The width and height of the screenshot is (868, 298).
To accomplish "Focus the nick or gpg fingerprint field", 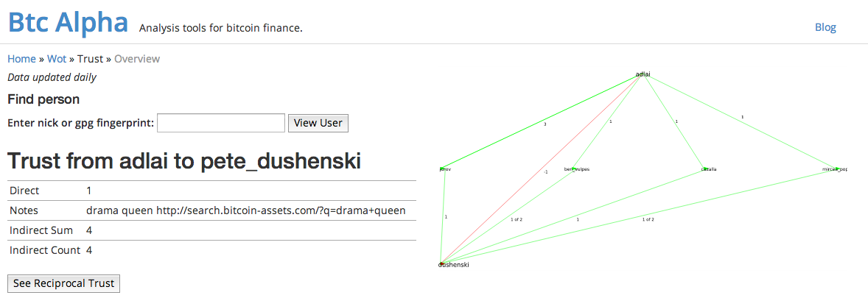I will point(221,123).
